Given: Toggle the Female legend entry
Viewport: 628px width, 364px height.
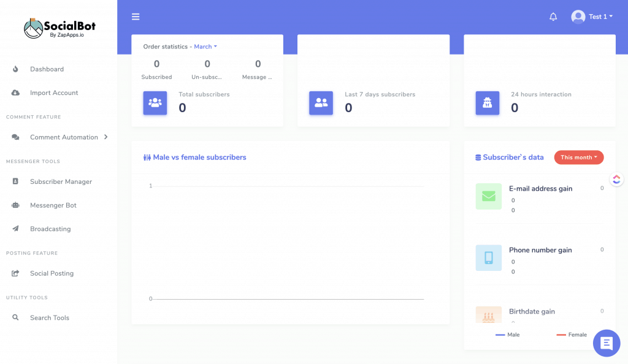Looking at the screenshot, I should coord(572,335).
